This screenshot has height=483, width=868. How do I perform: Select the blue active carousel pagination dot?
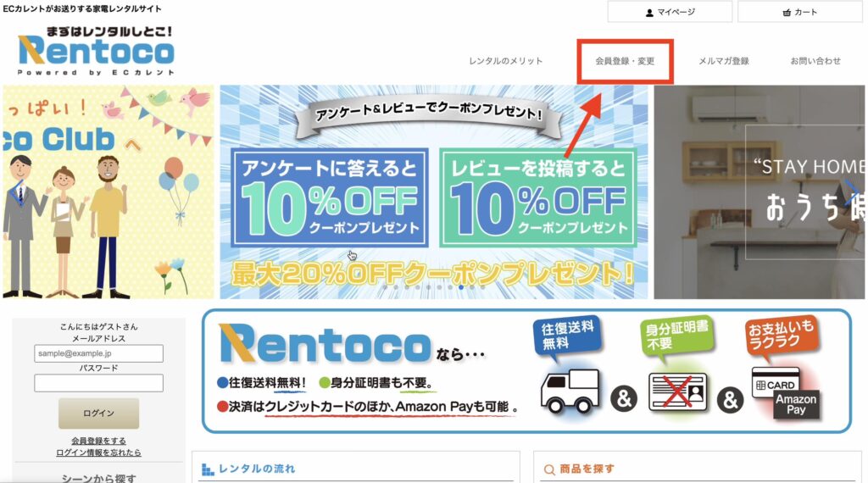(x=461, y=287)
